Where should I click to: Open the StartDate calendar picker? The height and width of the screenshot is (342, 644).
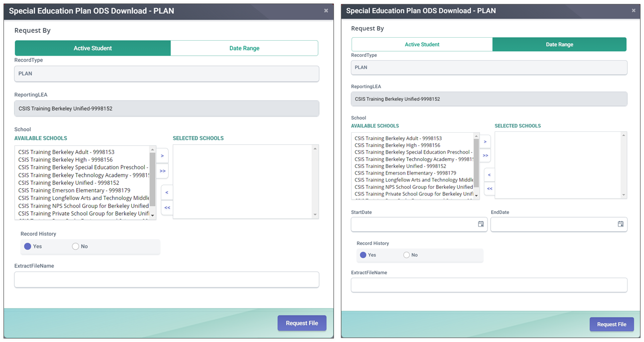pos(481,224)
